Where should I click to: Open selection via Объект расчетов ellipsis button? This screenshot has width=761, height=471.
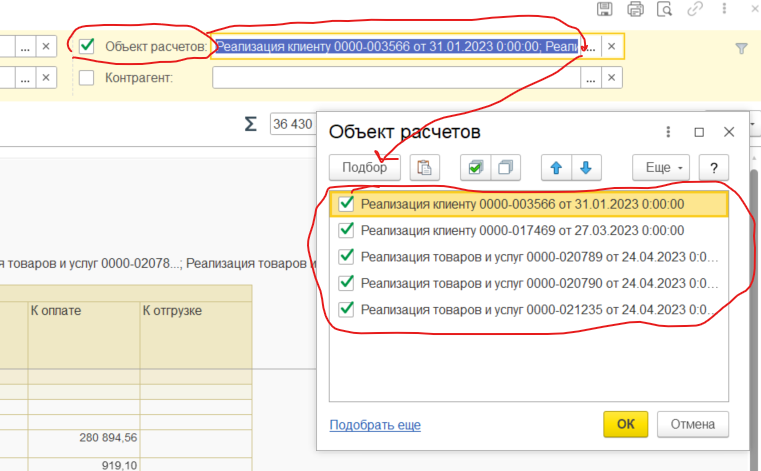[x=591, y=46]
